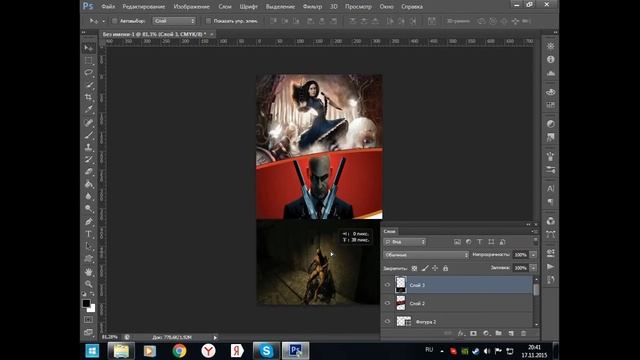Image resolution: width=640 pixels, height=360 pixels.
Task: Select the Crop tool
Action: tap(89, 98)
